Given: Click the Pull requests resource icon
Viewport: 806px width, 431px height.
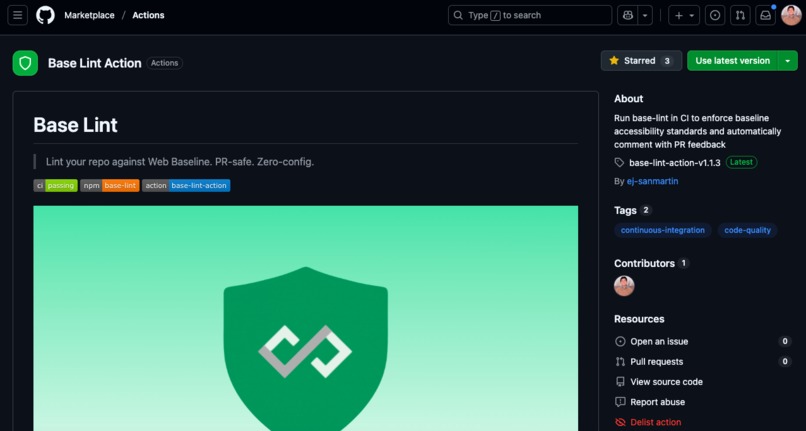Looking at the screenshot, I should [x=620, y=362].
